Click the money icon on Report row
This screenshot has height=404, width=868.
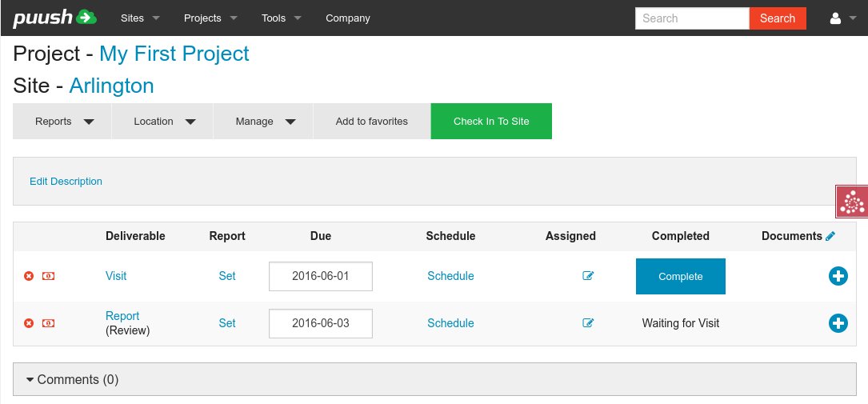point(48,323)
